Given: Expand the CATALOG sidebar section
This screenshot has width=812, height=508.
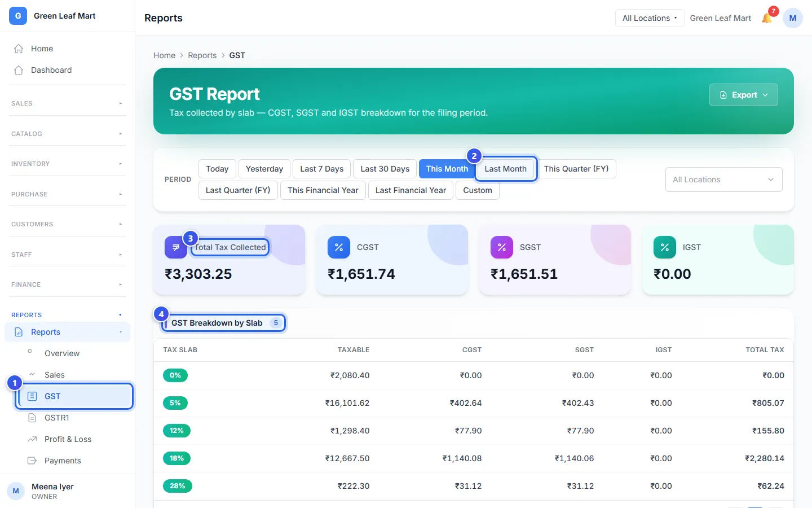Looking at the screenshot, I should 67,134.
